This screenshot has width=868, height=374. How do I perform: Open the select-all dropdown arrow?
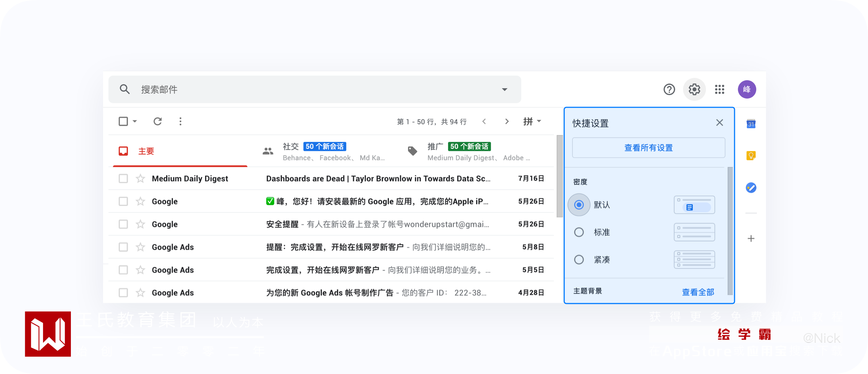(x=135, y=121)
